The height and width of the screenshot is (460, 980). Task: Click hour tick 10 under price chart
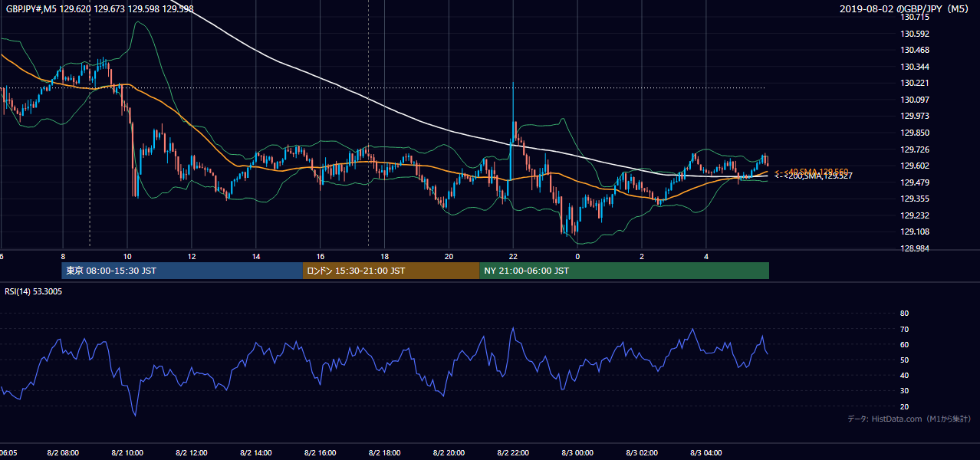pos(127,256)
